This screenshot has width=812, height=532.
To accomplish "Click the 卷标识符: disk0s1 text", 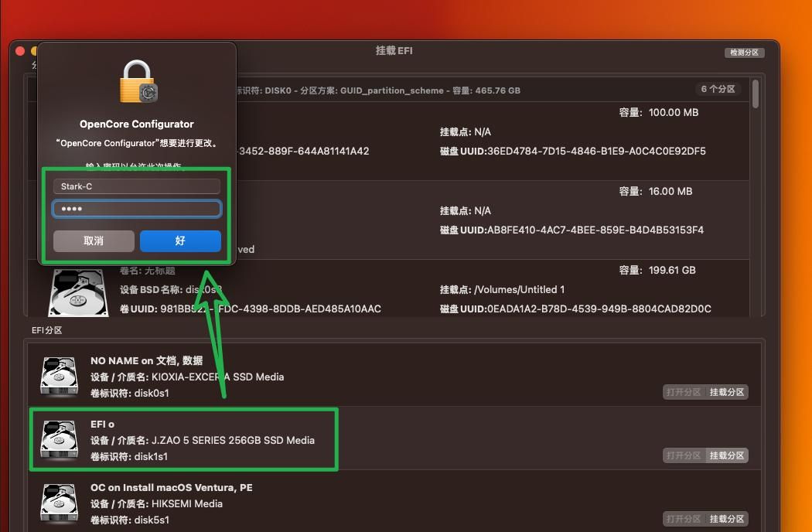I will point(129,393).
